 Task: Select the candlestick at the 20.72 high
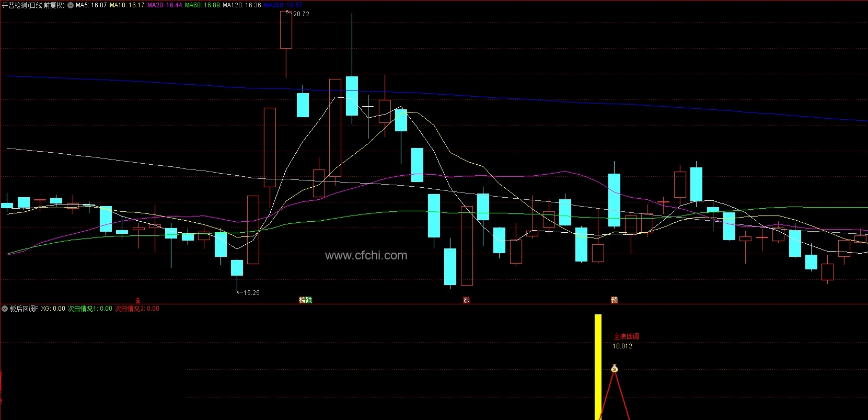coord(286,30)
